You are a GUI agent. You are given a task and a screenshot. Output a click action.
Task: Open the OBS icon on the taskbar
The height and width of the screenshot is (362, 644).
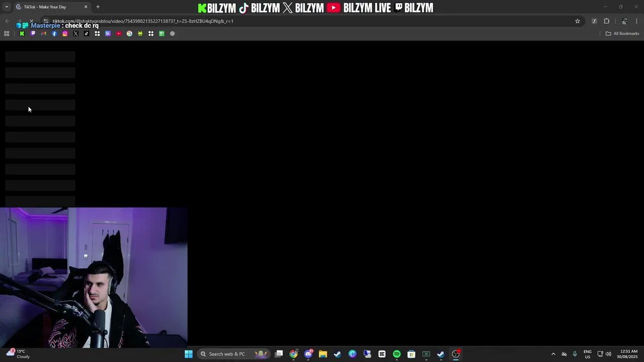456,354
